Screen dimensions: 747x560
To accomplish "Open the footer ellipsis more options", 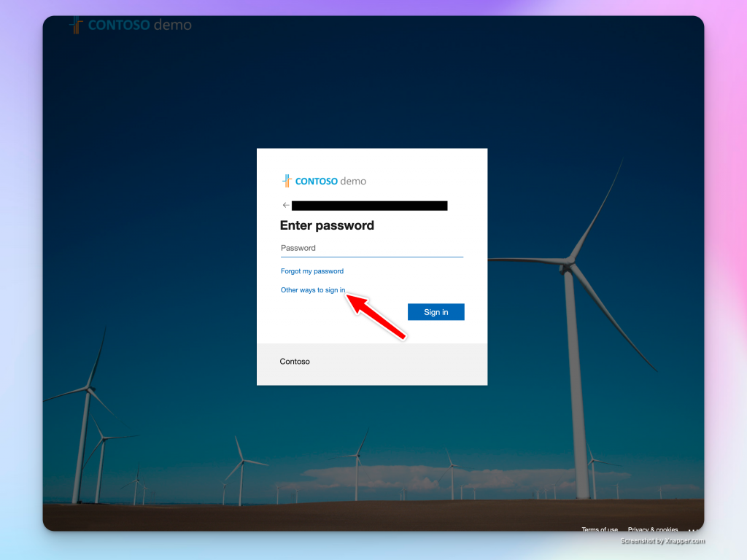I will (x=692, y=529).
